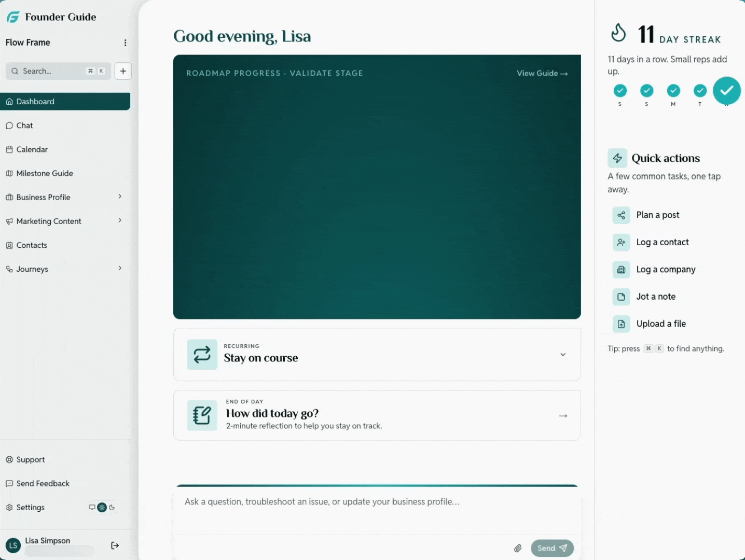This screenshot has width=745, height=560.
Task: Click the streak flame icon
Action: pos(618,33)
